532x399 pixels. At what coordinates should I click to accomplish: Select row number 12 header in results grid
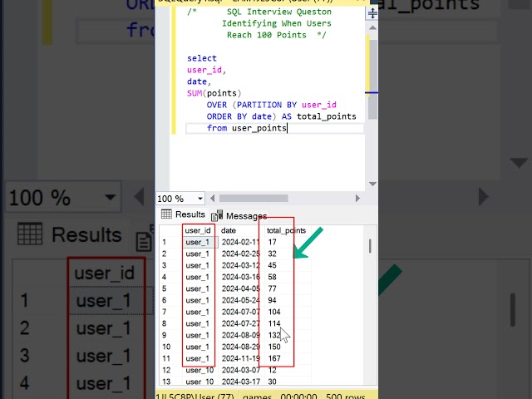[166, 370]
